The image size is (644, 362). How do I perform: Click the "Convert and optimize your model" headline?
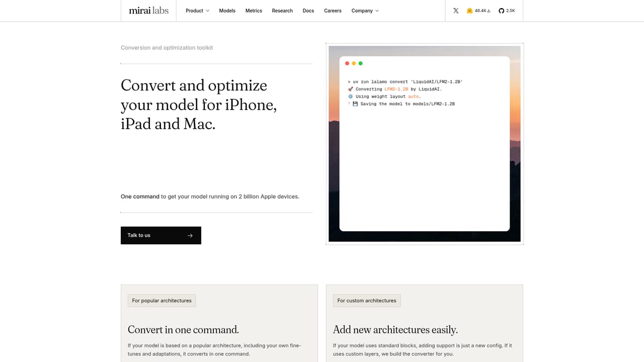pyautogui.click(x=199, y=105)
